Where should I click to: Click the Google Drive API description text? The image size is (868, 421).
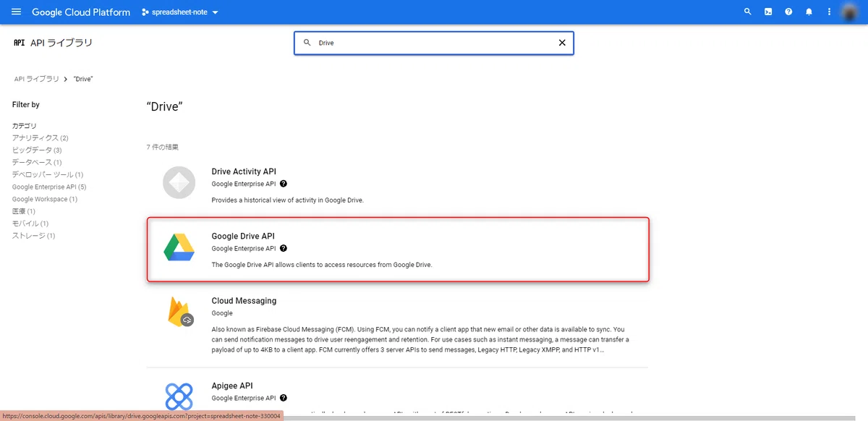[x=322, y=265]
